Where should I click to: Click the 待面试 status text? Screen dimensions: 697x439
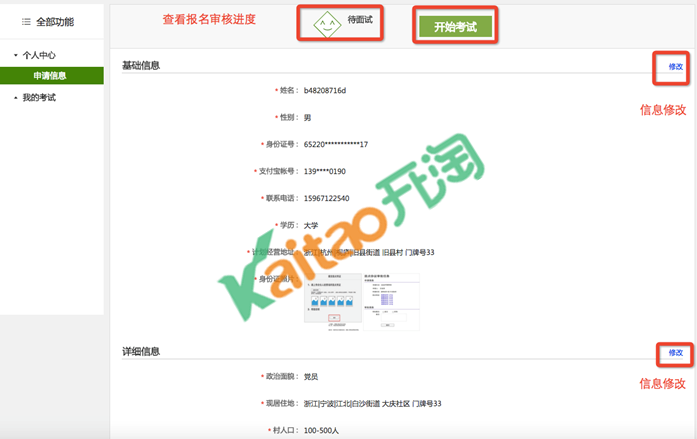point(359,19)
